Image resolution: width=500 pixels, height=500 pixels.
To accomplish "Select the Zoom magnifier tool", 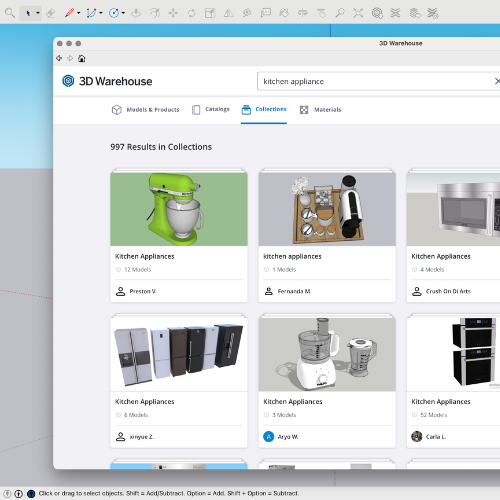I will [340, 13].
